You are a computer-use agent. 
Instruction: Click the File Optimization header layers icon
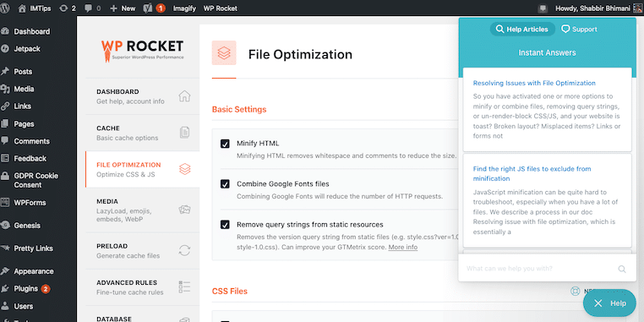click(x=224, y=52)
